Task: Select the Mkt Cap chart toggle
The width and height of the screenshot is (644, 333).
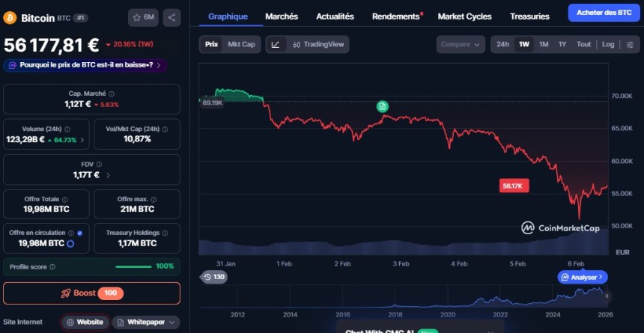Action: (241, 44)
